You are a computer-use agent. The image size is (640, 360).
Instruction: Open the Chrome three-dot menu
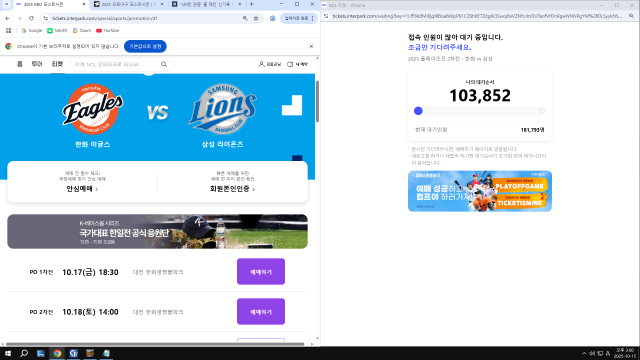(313, 18)
